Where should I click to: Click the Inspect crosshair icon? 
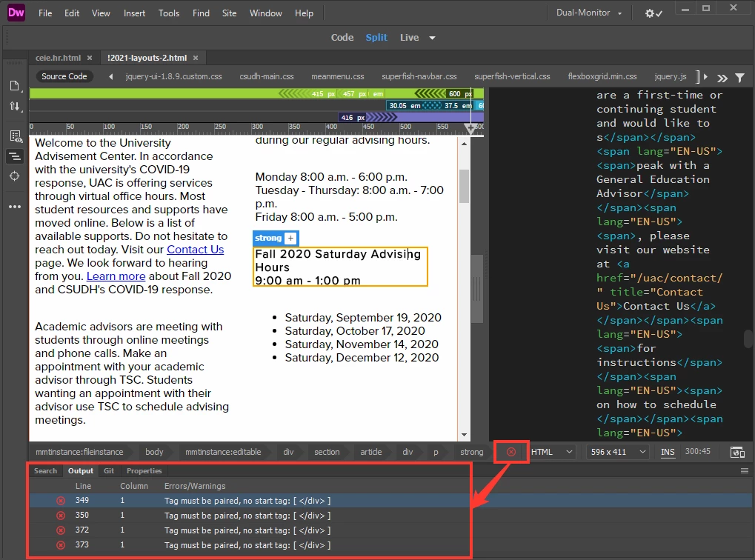click(14, 176)
